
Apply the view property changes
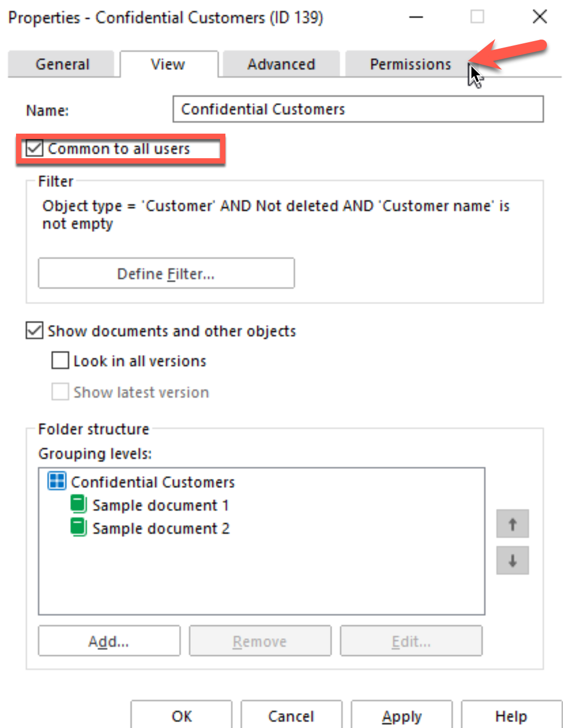coord(402,716)
